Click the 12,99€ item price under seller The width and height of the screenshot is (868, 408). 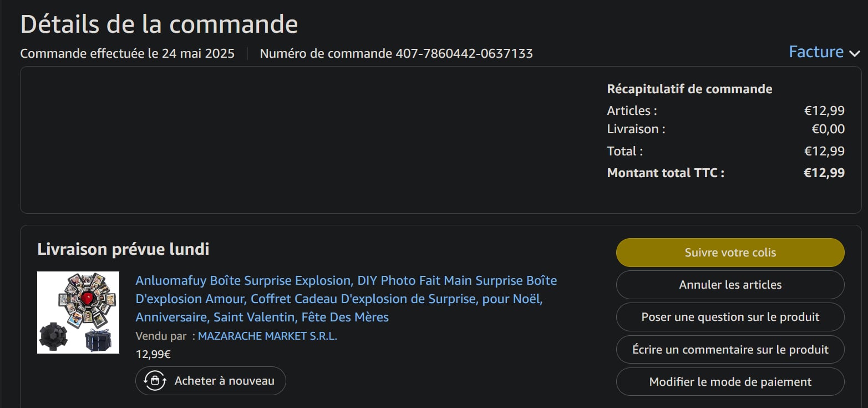click(x=153, y=354)
